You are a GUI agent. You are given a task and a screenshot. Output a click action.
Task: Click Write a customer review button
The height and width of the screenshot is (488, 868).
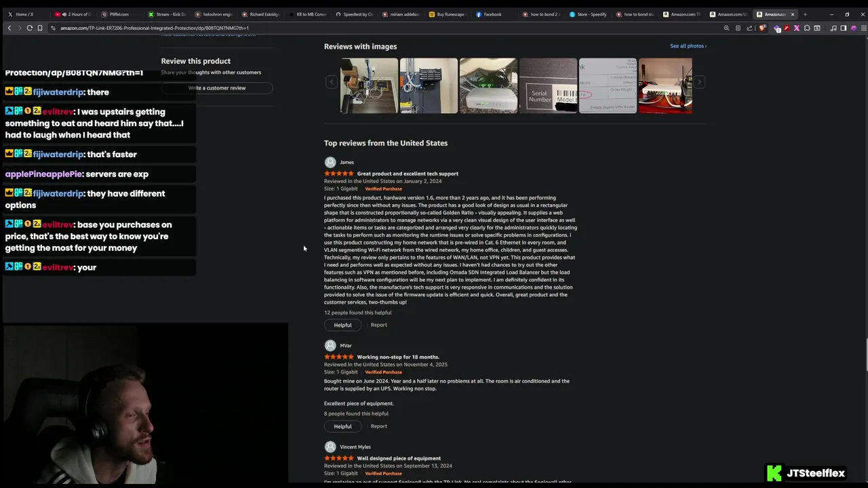pyautogui.click(x=217, y=87)
